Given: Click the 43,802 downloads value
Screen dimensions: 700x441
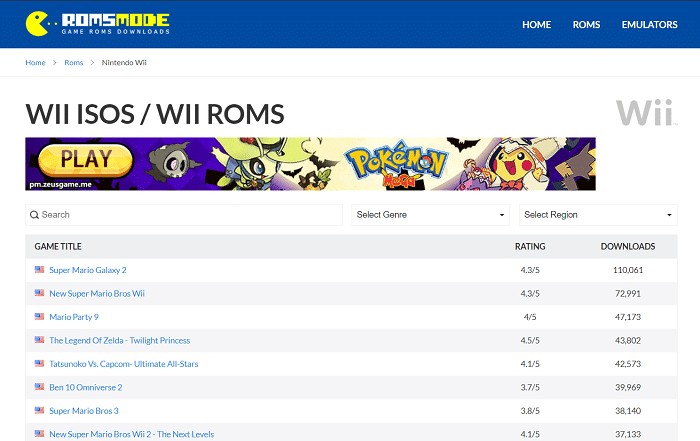Looking at the screenshot, I should tap(628, 341).
